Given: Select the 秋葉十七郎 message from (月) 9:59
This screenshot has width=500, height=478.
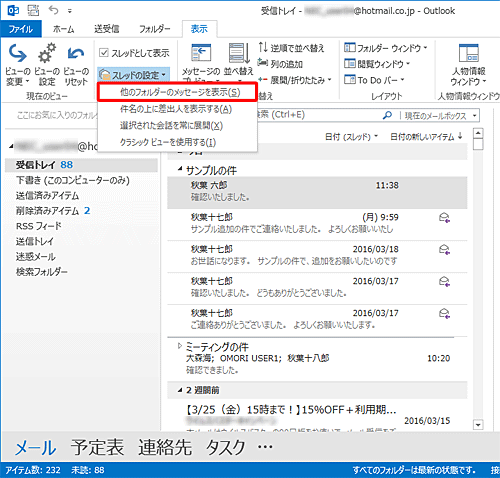Looking at the screenshot, I should pos(317,225).
